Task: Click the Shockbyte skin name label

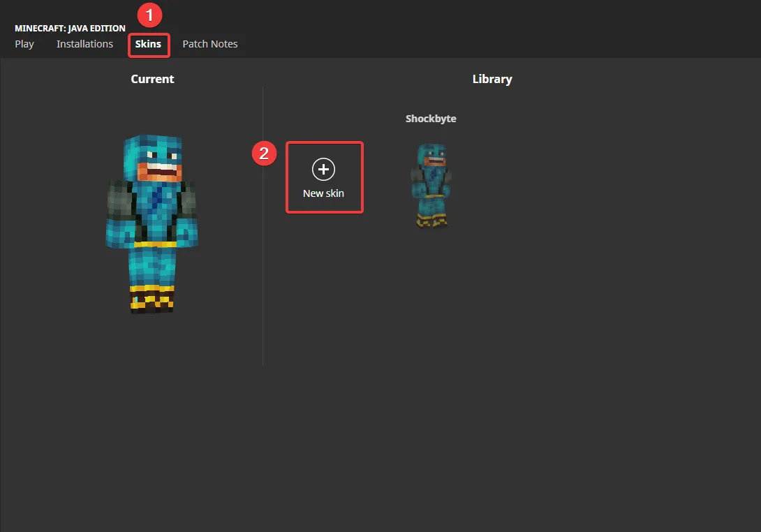Action: tap(431, 119)
